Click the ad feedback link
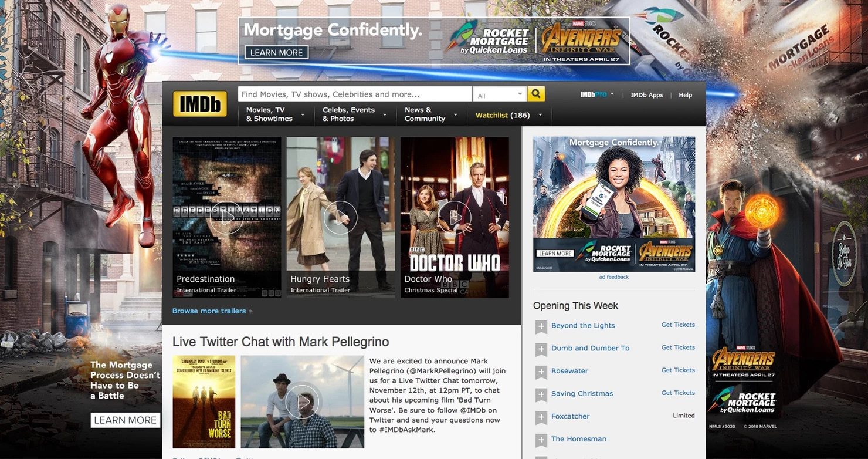The height and width of the screenshot is (459, 868). tap(613, 277)
